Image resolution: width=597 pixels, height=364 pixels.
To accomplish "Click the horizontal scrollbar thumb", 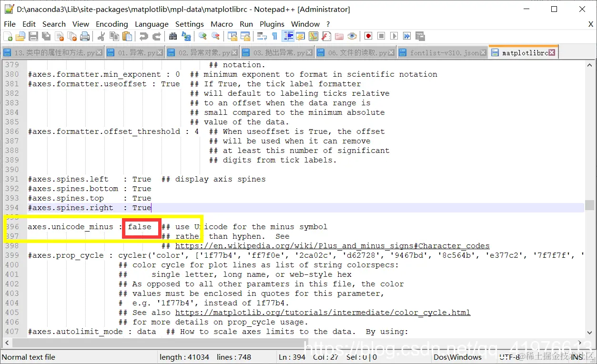I will (x=160, y=343).
